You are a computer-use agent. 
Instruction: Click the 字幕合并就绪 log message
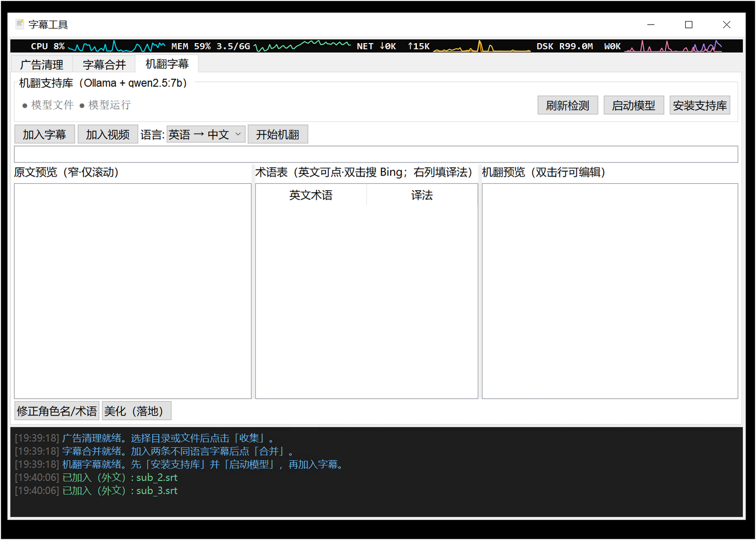154,451
